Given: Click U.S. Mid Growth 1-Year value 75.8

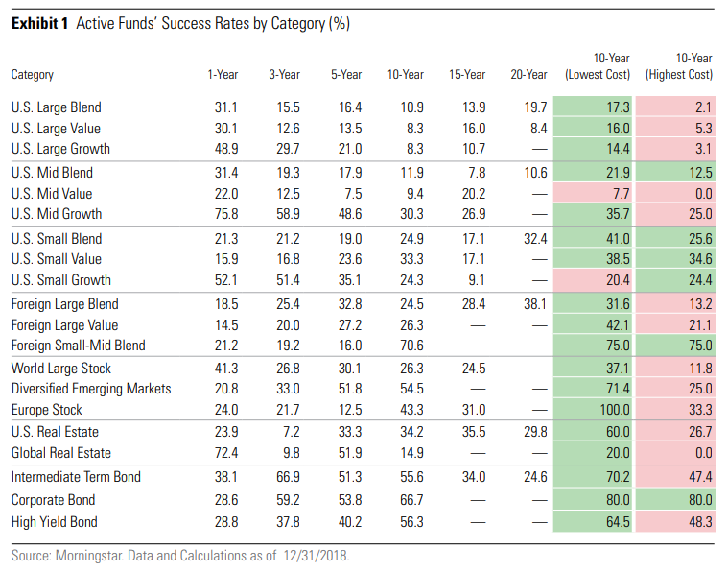Looking at the screenshot, I should click(x=224, y=214).
